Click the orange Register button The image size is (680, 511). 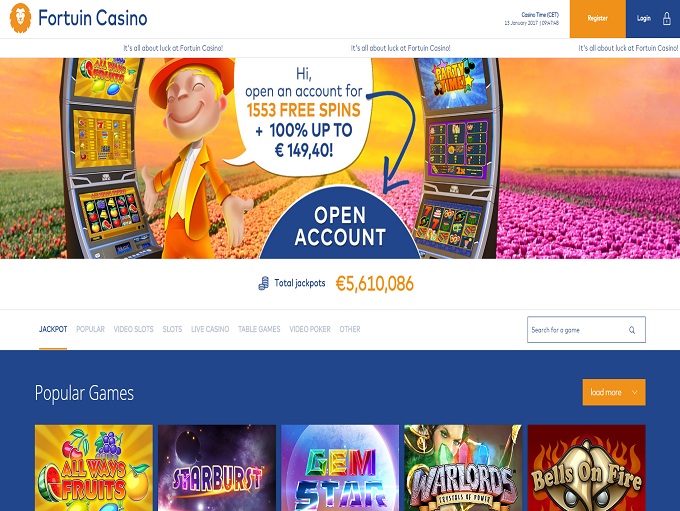coord(598,19)
